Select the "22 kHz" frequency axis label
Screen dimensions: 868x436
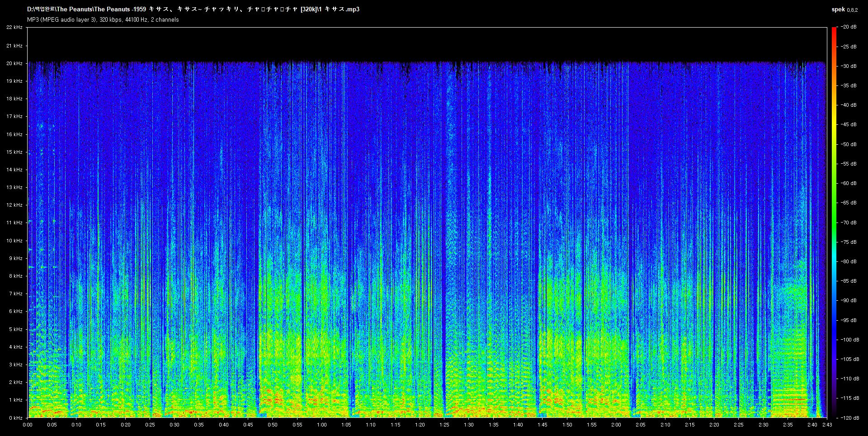click(14, 28)
